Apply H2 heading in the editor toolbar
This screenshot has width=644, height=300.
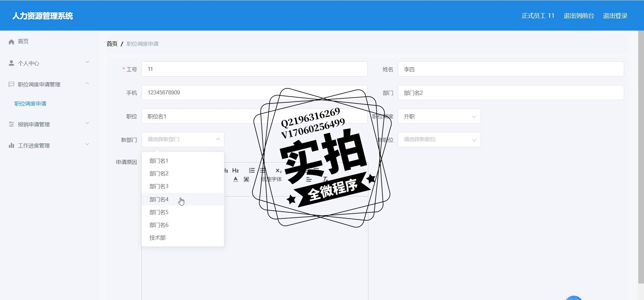pos(235,171)
